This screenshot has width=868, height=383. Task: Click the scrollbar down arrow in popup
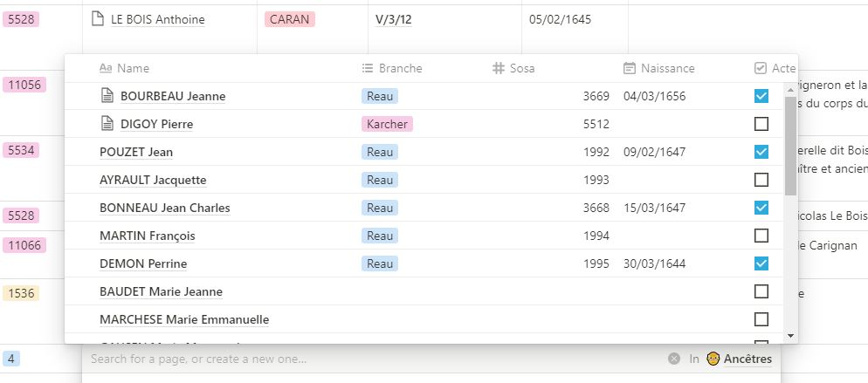(790, 336)
